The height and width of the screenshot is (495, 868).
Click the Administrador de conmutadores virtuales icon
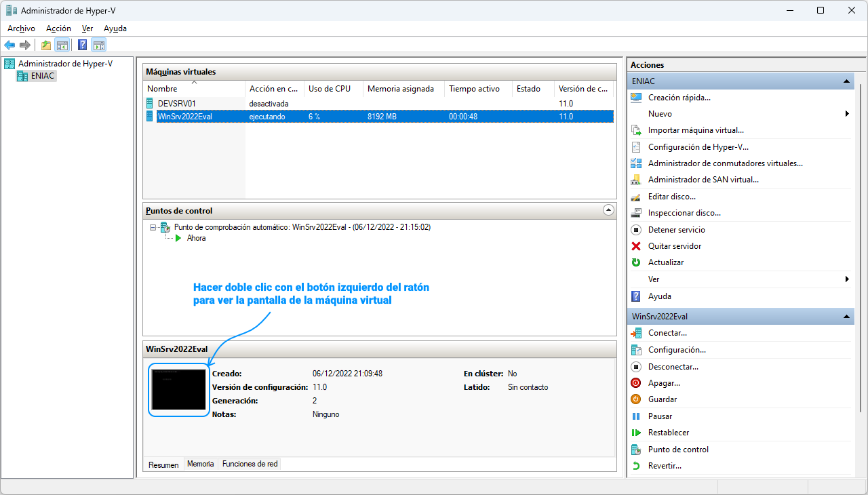coord(636,163)
